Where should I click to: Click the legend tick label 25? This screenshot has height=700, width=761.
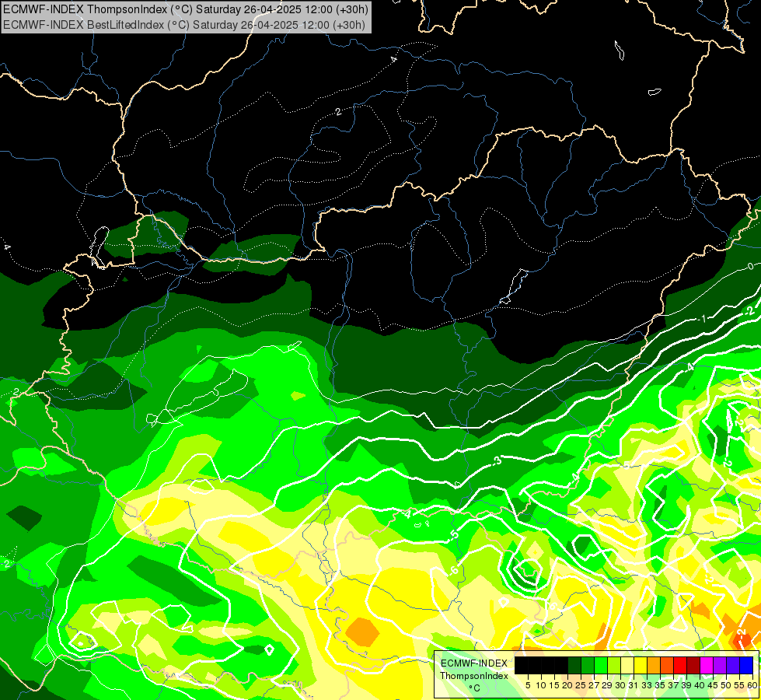click(x=581, y=685)
